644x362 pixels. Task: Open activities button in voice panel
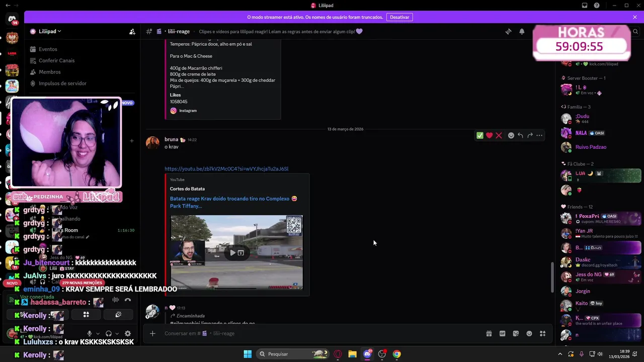pyautogui.click(x=86, y=315)
